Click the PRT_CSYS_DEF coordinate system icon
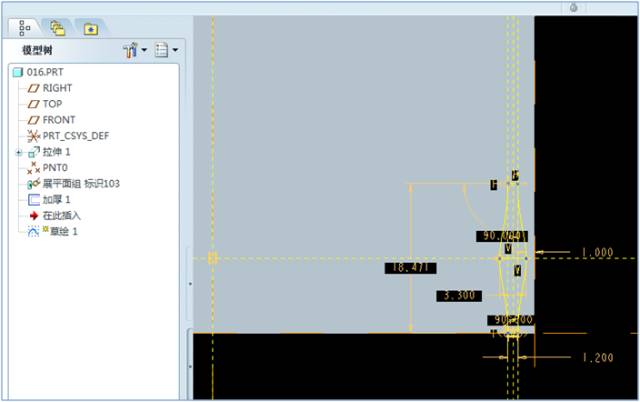 point(33,136)
